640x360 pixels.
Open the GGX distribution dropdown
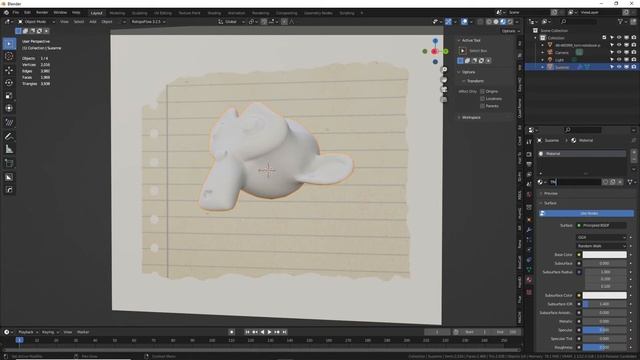601,237
